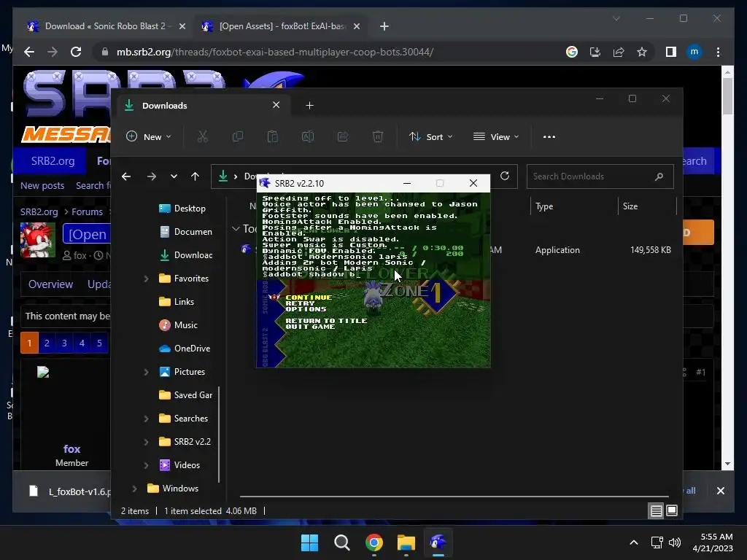Click the search magnifier in Search Downloads box

pos(659,176)
